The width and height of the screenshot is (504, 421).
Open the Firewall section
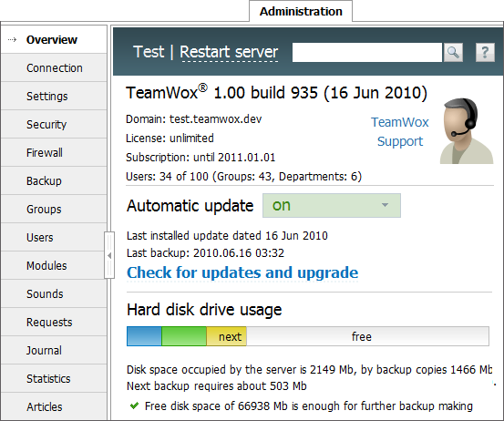coord(54,153)
